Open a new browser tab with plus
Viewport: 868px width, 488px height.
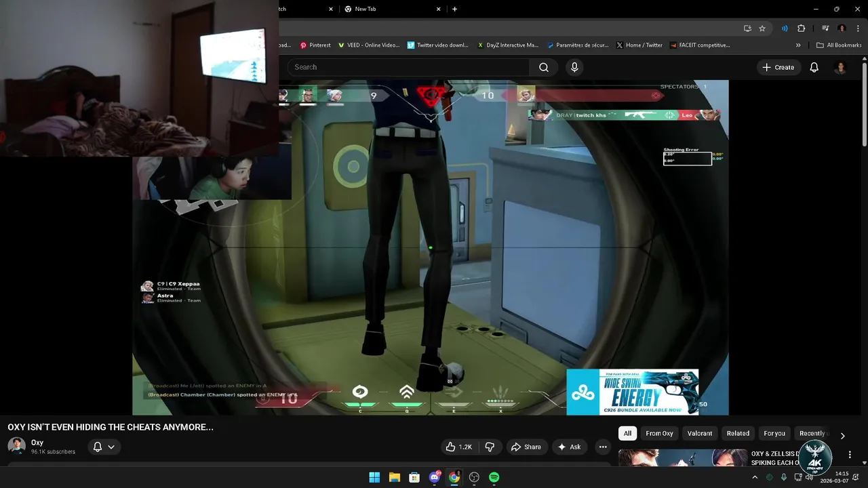coord(454,9)
